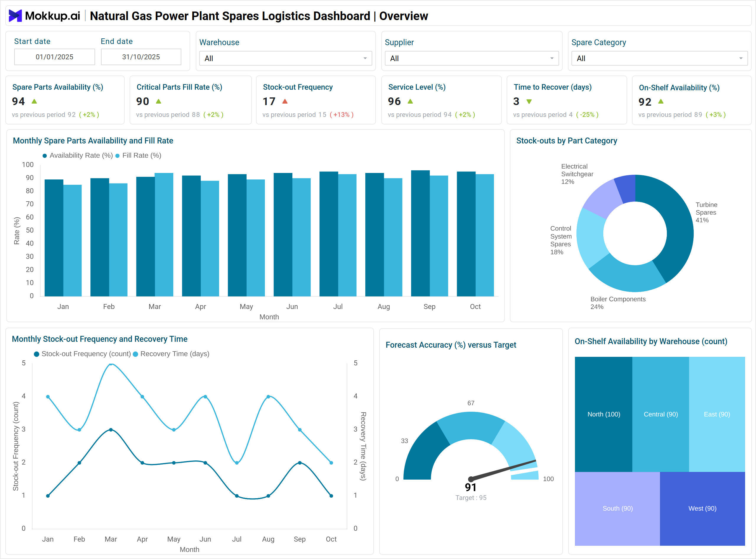
Task: Click the 'Target : 95' gauge label
Action: coord(471,498)
